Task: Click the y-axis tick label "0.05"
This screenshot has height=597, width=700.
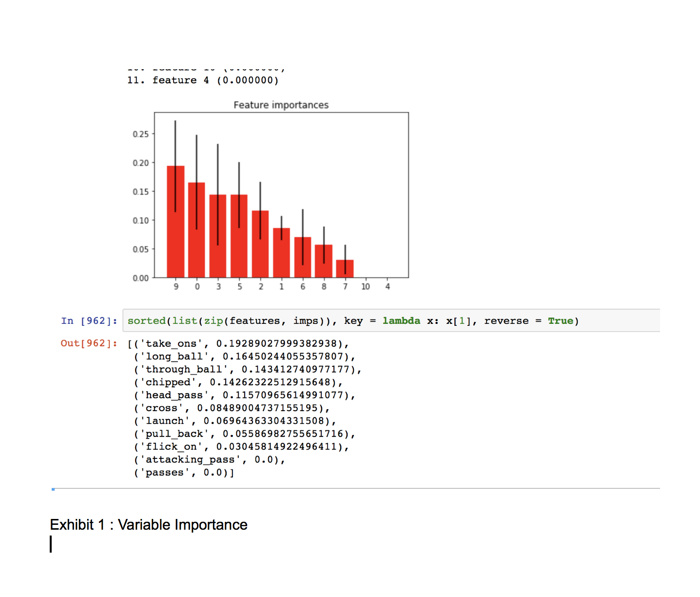Action: (x=141, y=249)
